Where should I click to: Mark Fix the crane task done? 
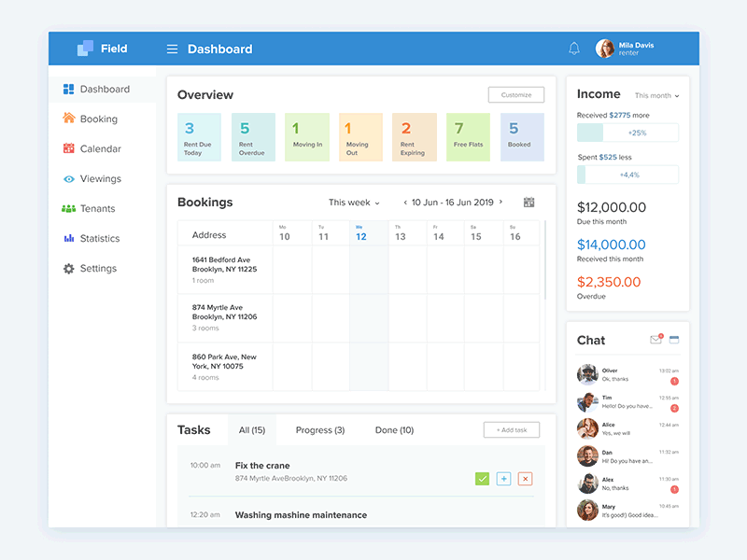click(x=482, y=479)
